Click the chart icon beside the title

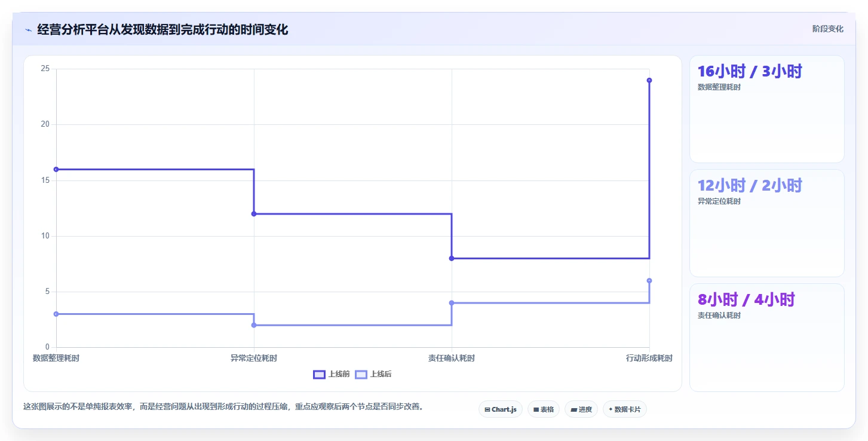click(28, 30)
